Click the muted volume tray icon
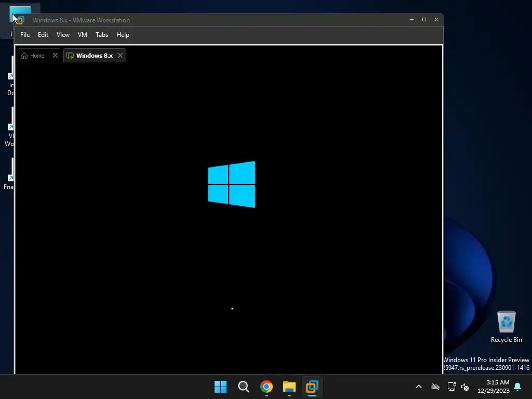Screen dimensions: 532x399 point(465,387)
